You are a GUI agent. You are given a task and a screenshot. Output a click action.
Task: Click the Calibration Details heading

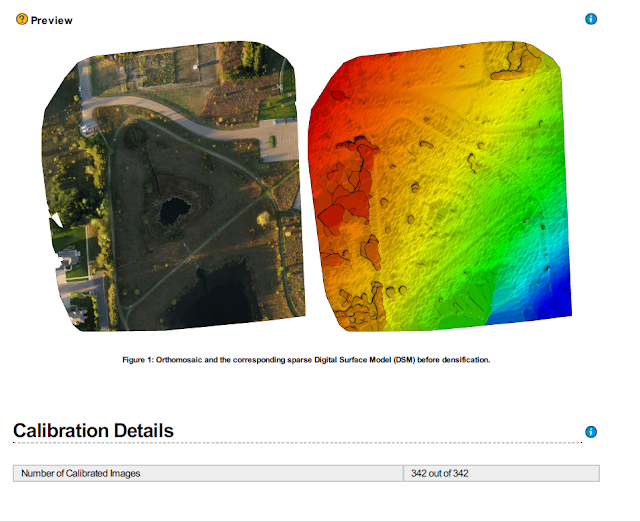93,431
